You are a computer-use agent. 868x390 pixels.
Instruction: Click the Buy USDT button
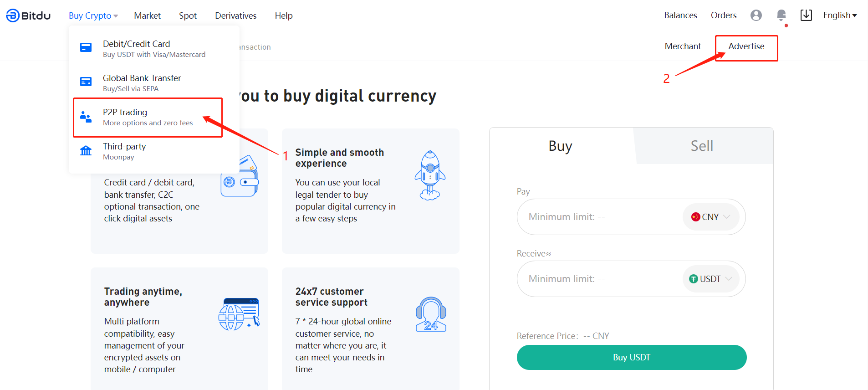pos(632,358)
